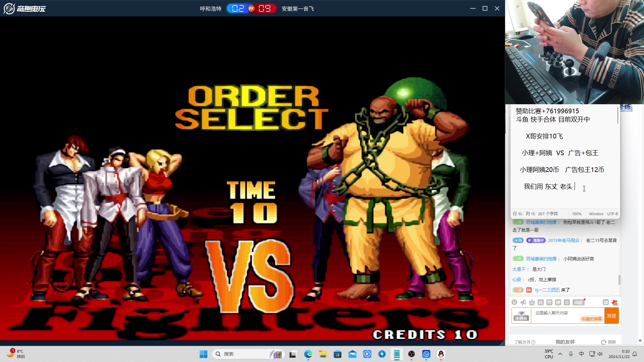Click the 未拥有 fan badge selector
The width and height of the screenshot is (644, 362).
pyautogui.click(x=521, y=316)
